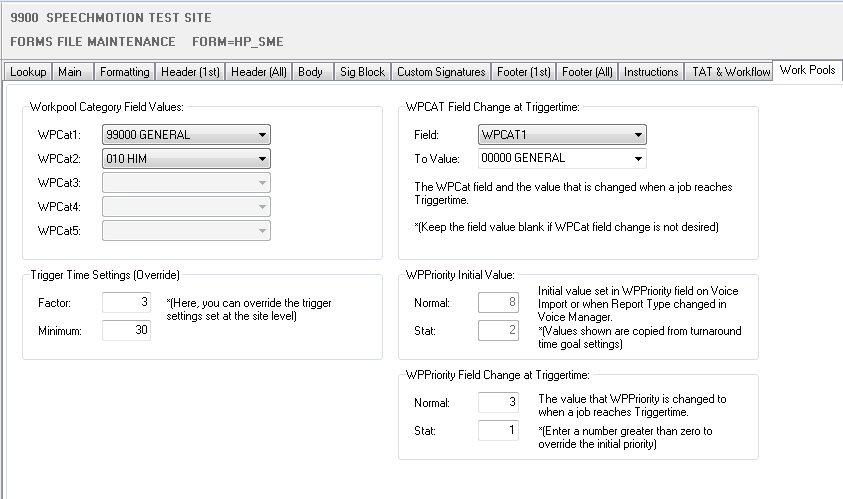Viewport: 843px width, 499px height.
Task: Go to the Footer (1st) tab
Action: click(x=526, y=72)
